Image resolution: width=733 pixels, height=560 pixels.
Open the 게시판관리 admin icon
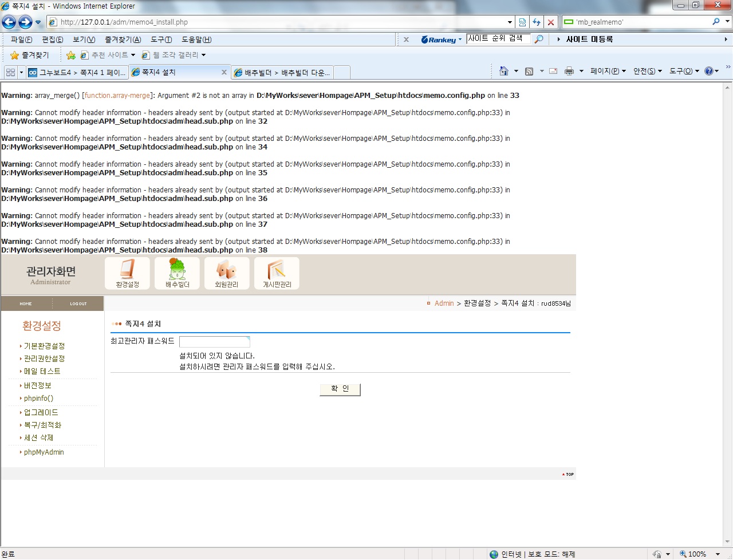(x=277, y=273)
